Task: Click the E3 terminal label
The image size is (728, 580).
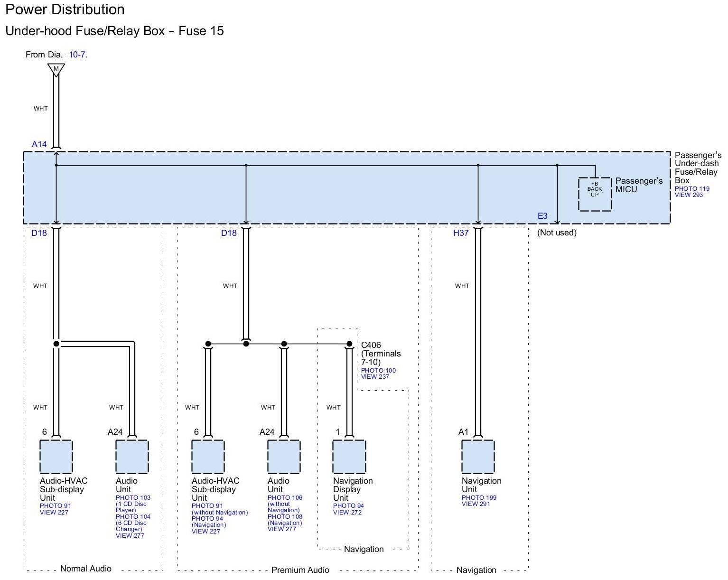Action: [x=542, y=216]
